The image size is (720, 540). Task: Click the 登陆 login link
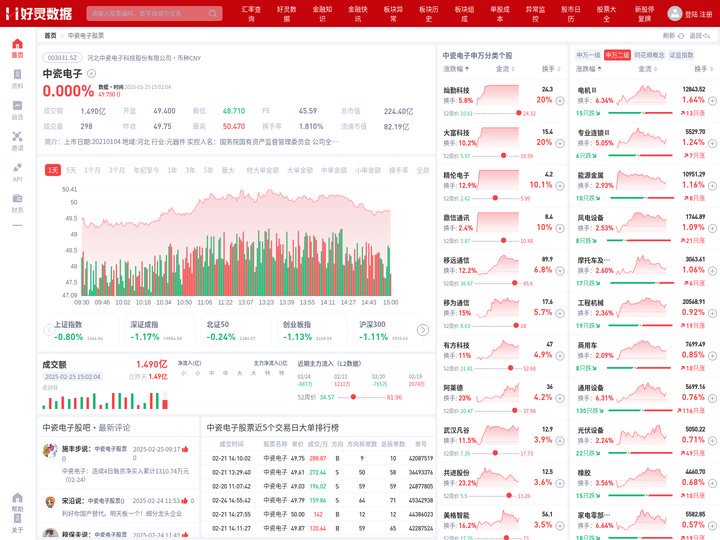click(x=691, y=14)
